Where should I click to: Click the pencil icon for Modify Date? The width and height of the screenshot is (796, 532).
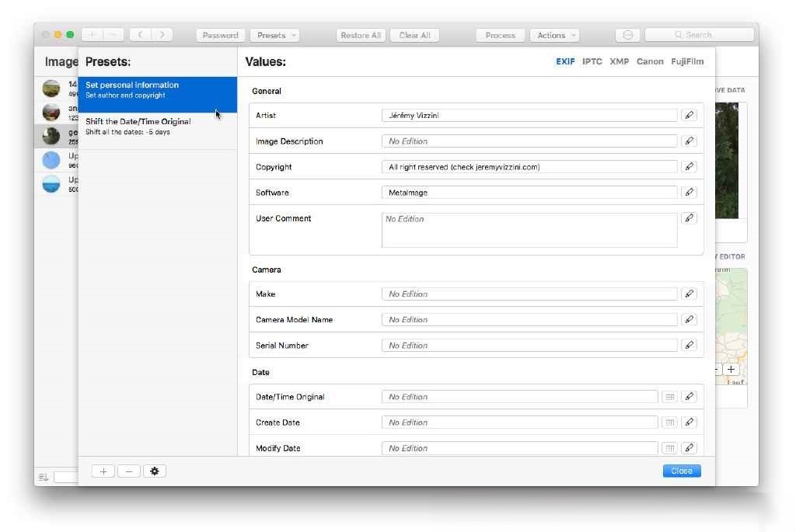(689, 448)
